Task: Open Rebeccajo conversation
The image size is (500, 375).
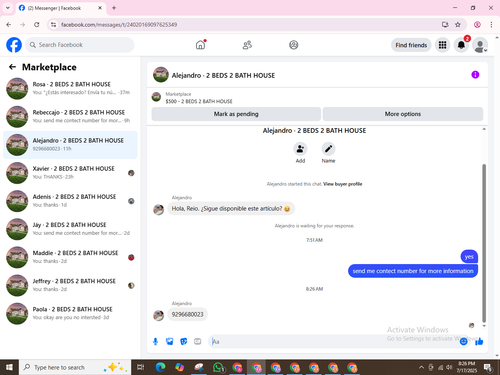Action: [x=70, y=117]
